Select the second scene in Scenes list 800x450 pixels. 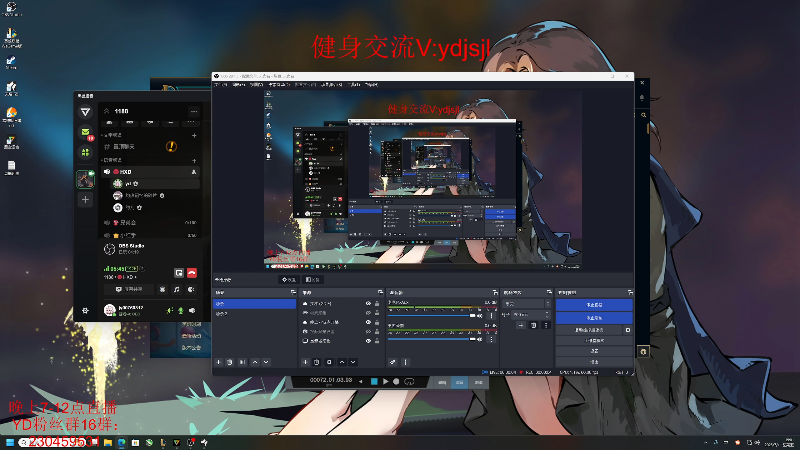tap(254, 314)
